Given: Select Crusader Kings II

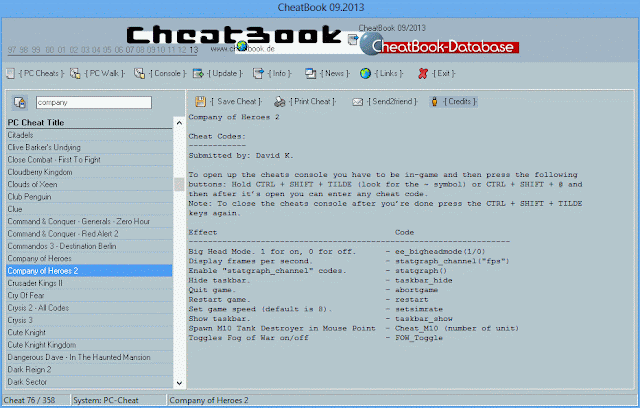Looking at the screenshot, I should pyautogui.click(x=89, y=283).
